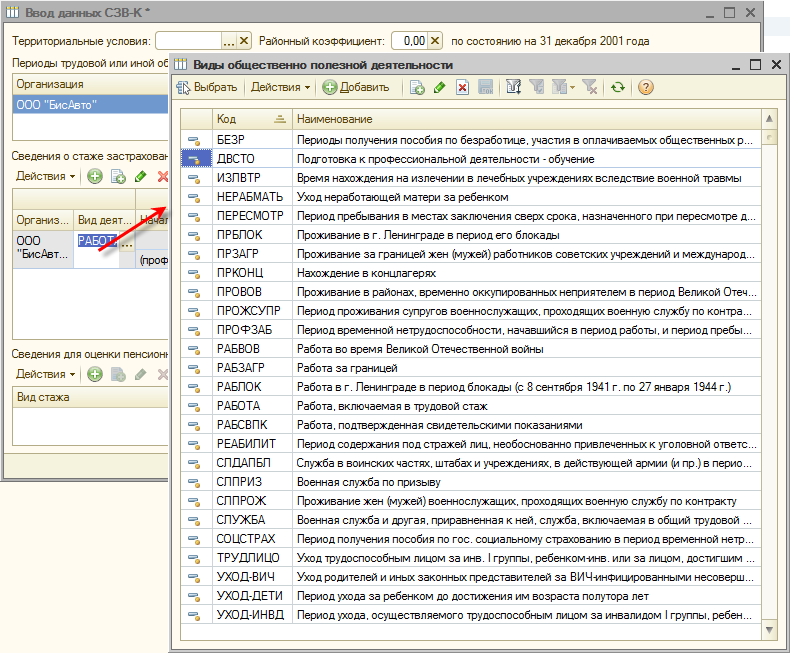Click the copy-add icon in dialog toolbar
790x653 pixels.
click(417, 88)
